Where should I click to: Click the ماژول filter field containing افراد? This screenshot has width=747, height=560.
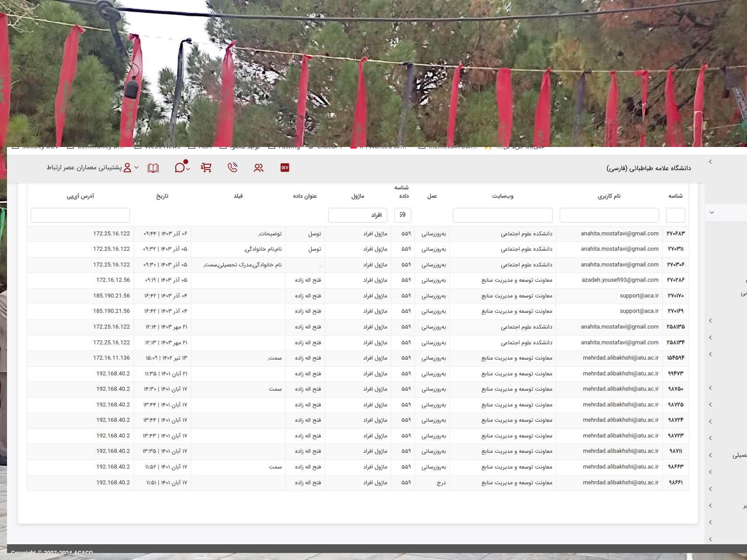[358, 215]
